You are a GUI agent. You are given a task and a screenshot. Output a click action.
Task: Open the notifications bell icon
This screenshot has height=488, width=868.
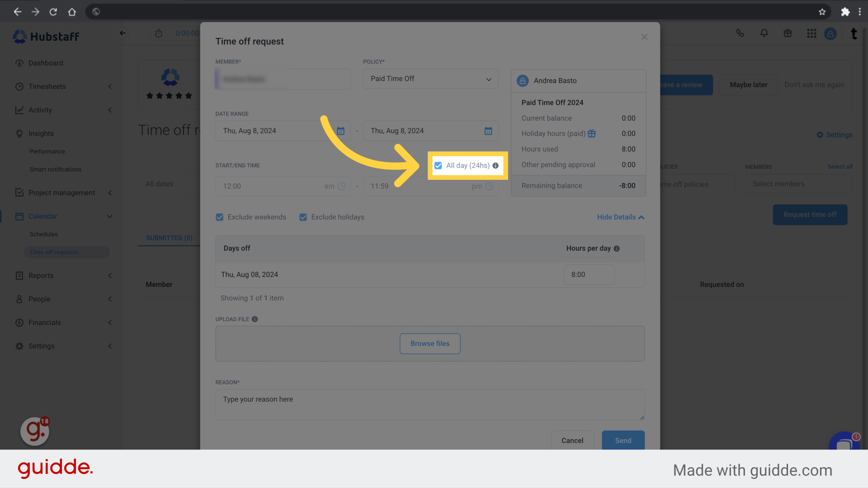tap(764, 33)
